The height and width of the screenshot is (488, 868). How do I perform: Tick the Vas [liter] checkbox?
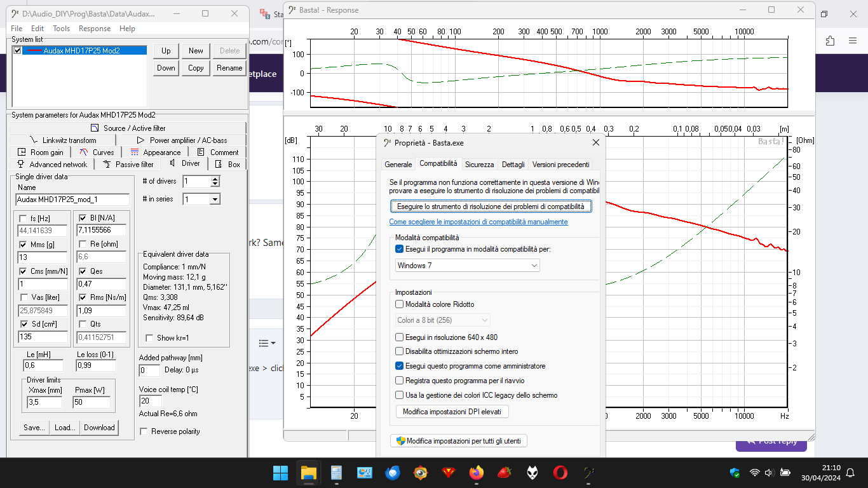pos(24,297)
